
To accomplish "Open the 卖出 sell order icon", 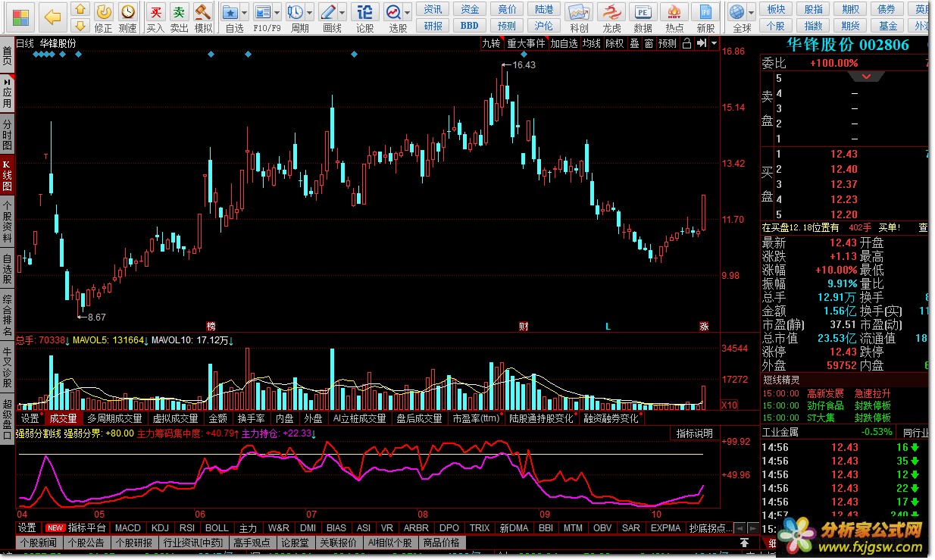I will (x=179, y=18).
